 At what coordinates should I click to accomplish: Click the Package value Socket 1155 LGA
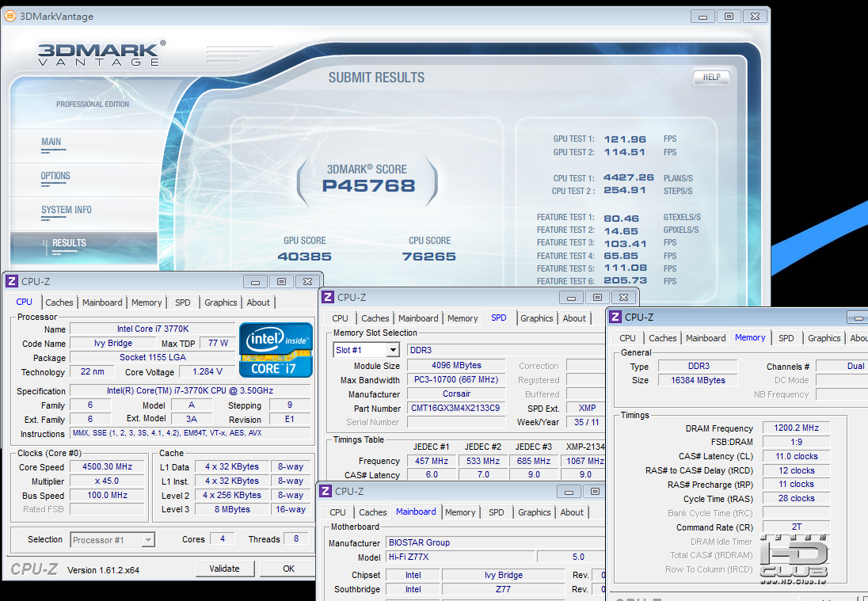pyautogui.click(x=153, y=357)
